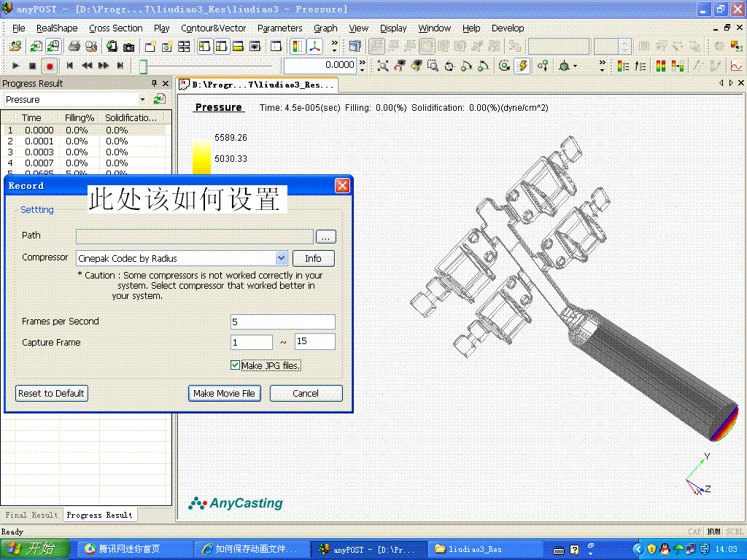Click the taskbar clock showing 14:03

click(726, 549)
